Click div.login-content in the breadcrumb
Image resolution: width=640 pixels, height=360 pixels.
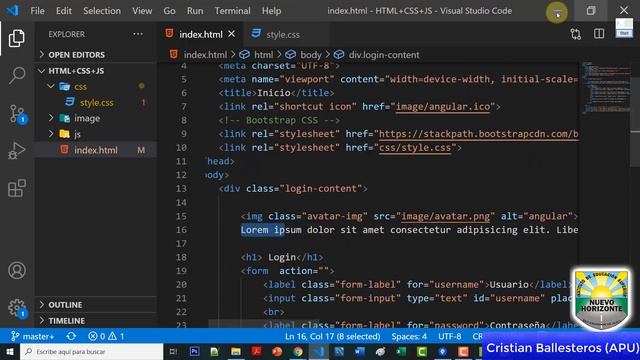pos(376,55)
